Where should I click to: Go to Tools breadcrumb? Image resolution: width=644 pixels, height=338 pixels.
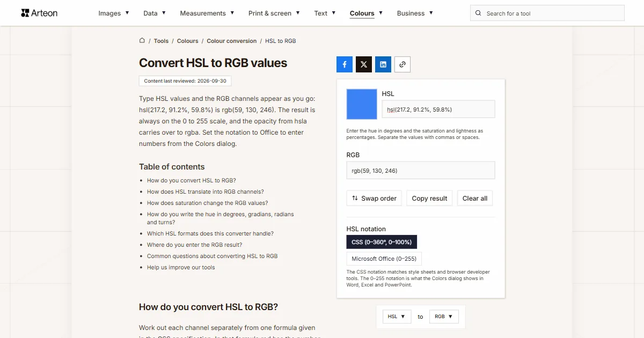(x=161, y=41)
